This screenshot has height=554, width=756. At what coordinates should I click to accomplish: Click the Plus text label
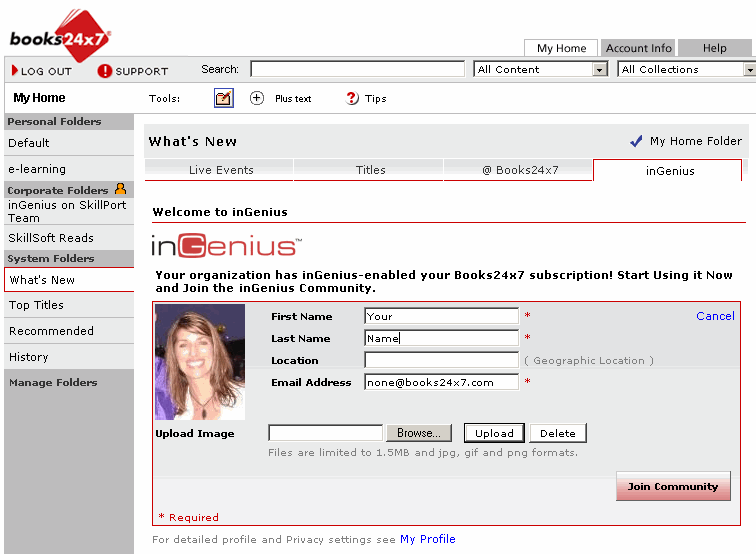coord(293,98)
